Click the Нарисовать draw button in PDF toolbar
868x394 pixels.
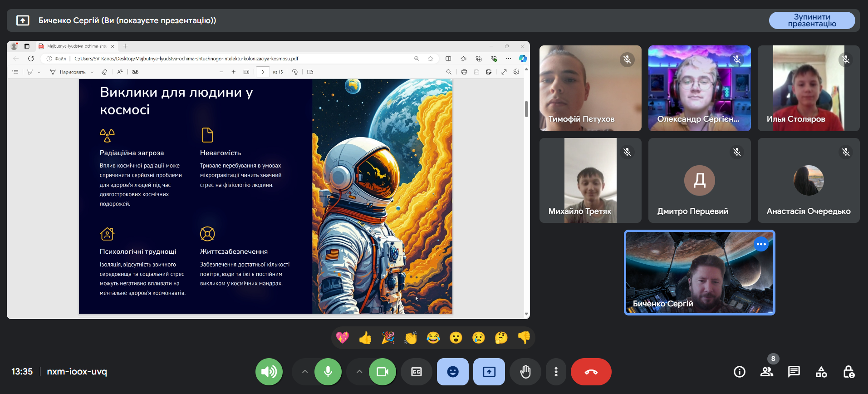click(x=68, y=72)
